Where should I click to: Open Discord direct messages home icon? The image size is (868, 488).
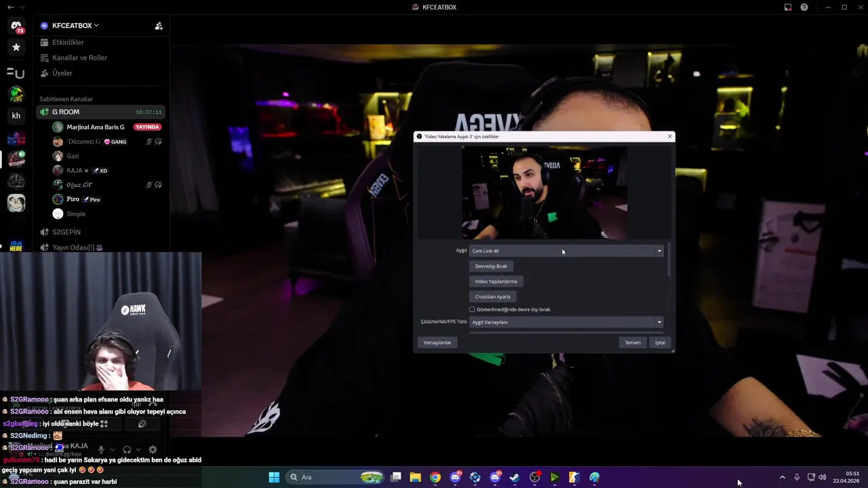pyautogui.click(x=16, y=26)
